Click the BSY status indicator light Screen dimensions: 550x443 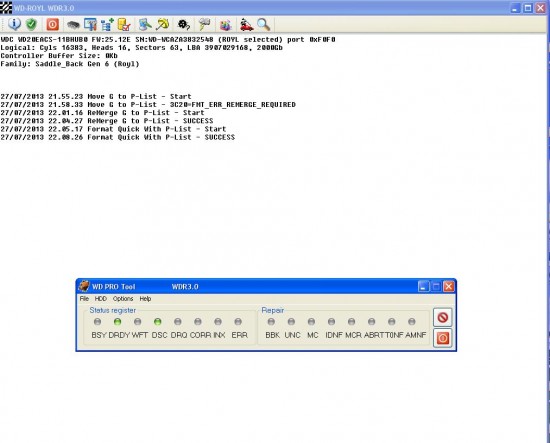click(98, 322)
